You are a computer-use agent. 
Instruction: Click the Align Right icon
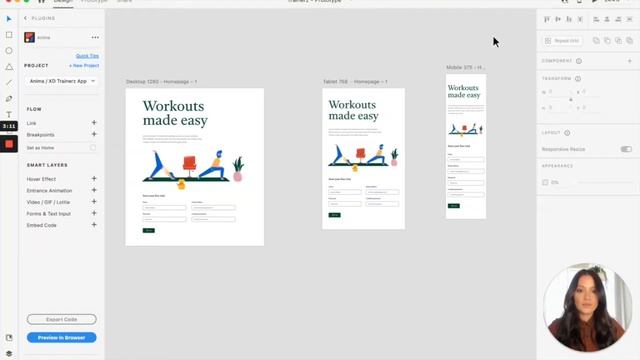tap(618, 19)
